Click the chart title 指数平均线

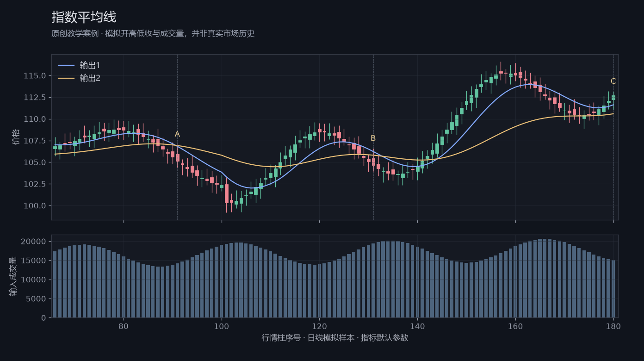point(84,18)
